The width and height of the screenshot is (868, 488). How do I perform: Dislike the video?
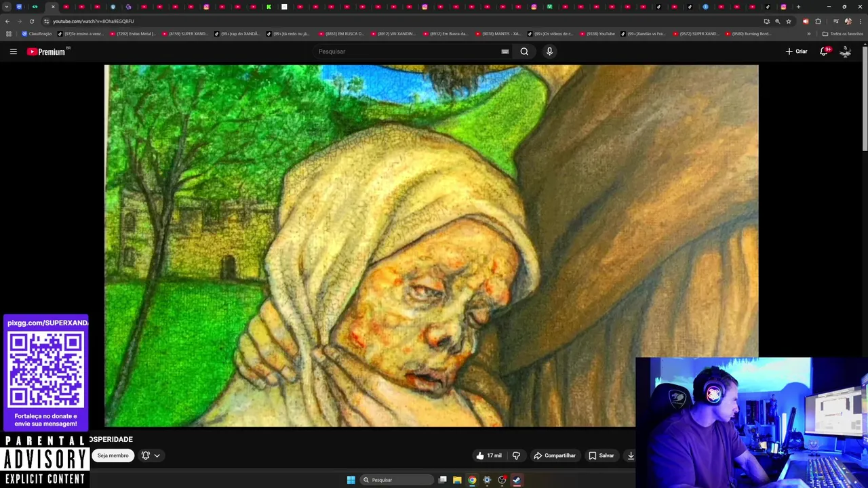tap(516, 455)
